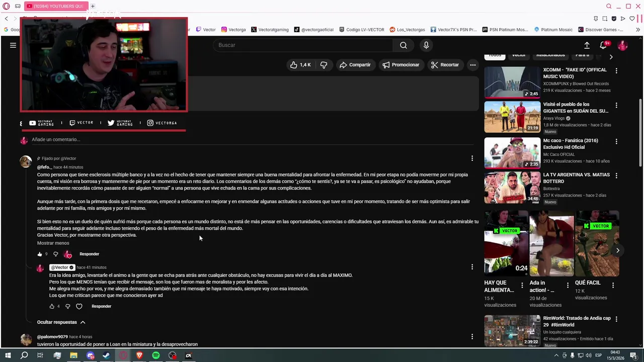
Task: Open @palomov9079 profile link
Action: point(52,337)
